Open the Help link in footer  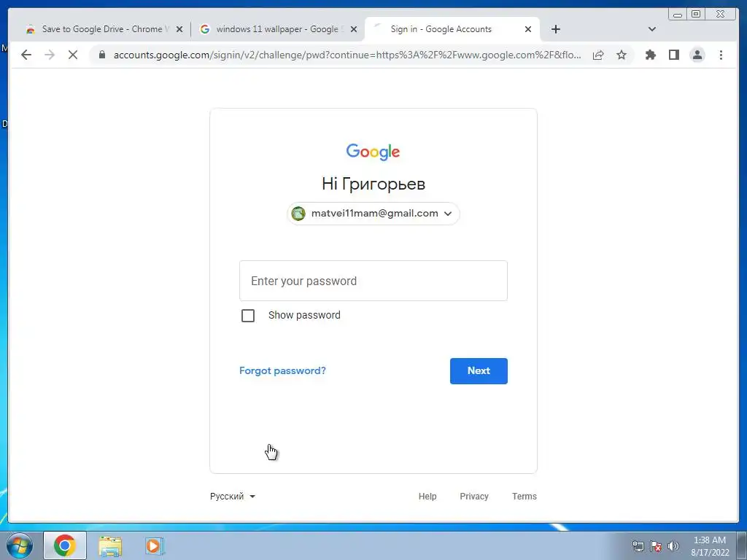coord(427,496)
